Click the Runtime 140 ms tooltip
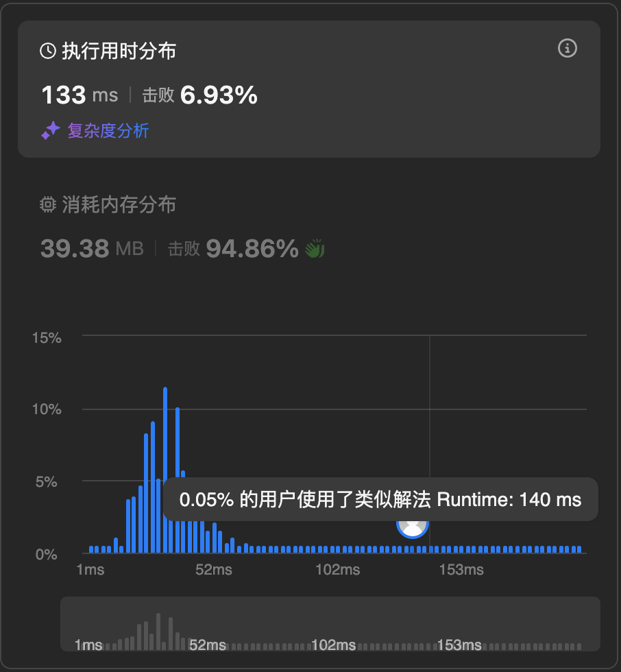This screenshot has width=621, height=672. pyautogui.click(x=380, y=499)
